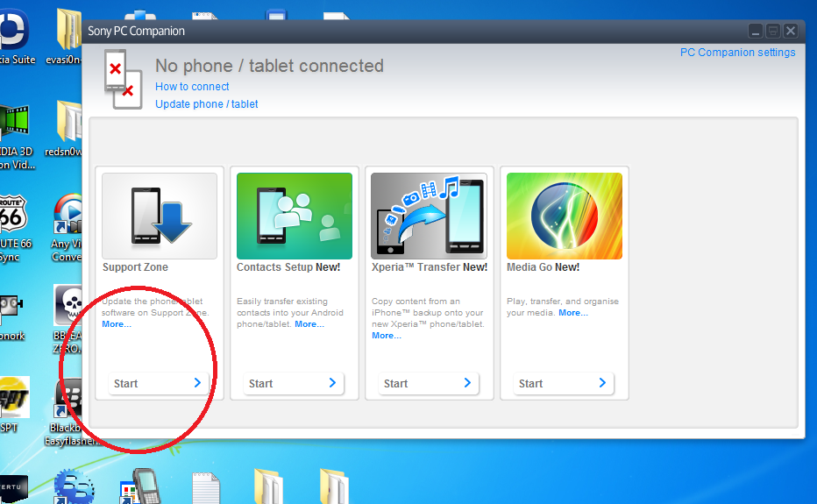
Task: Click More link under Support Zone description
Action: [x=117, y=324]
